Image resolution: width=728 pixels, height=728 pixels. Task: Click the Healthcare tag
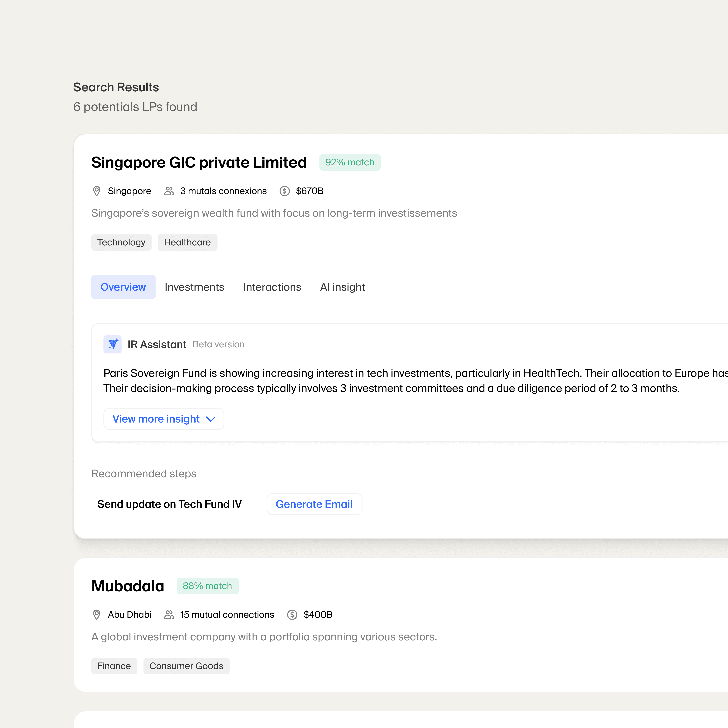click(187, 242)
